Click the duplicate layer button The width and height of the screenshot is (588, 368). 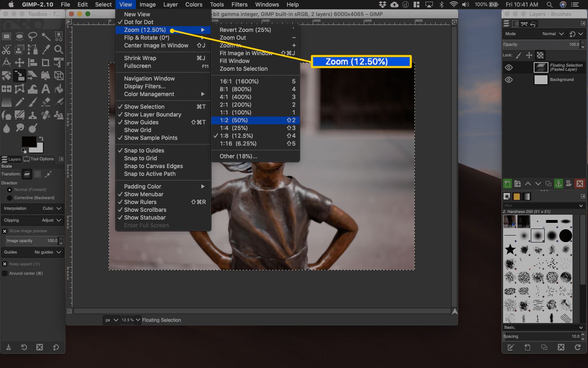click(548, 184)
